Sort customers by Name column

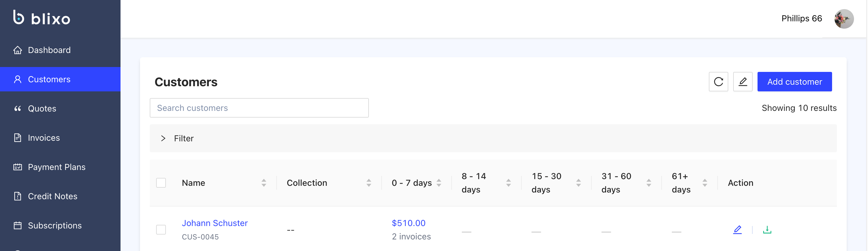pyautogui.click(x=264, y=183)
